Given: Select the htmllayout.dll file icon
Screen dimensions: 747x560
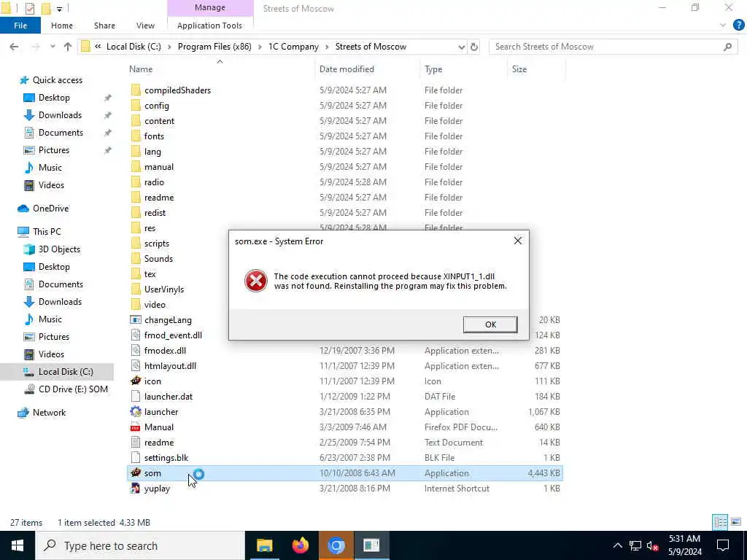Looking at the screenshot, I should (136, 366).
